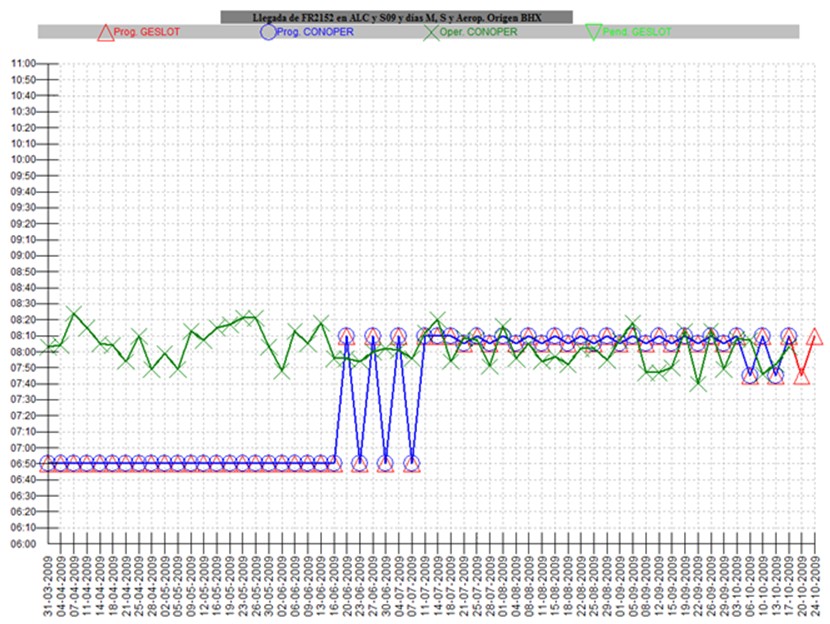Click the first green X marker at 31-03-2009

coord(48,349)
